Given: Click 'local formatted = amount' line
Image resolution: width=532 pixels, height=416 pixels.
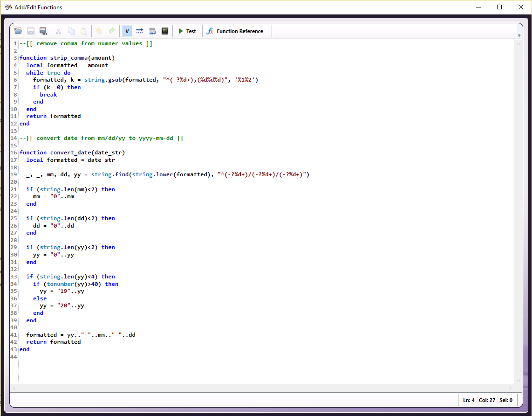Looking at the screenshot, I should pyautogui.click(x=67, y=65).
